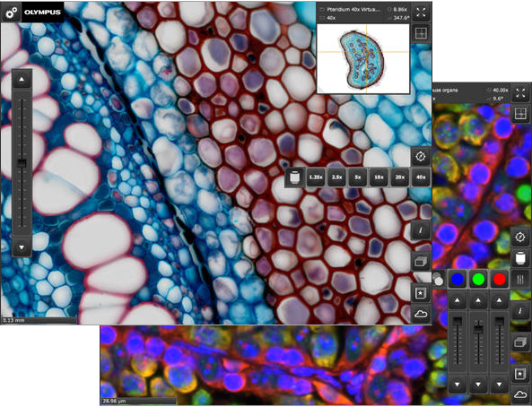Screen dimensions: 532x407
Task: Open the objective lens icon on magnification bar
Action: pyautogui.click(x=295, y=177)
